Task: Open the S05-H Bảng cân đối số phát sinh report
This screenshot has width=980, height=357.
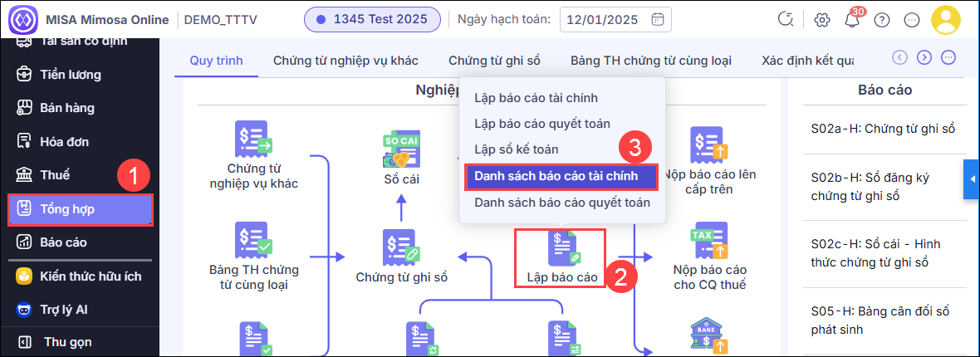Action: (x=878, y=320)
